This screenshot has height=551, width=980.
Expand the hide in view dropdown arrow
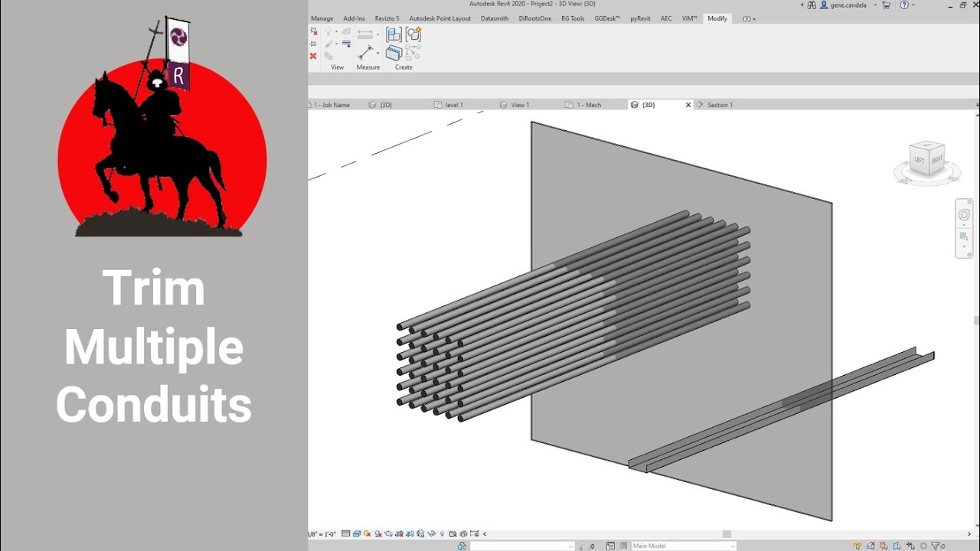(336, 31)
